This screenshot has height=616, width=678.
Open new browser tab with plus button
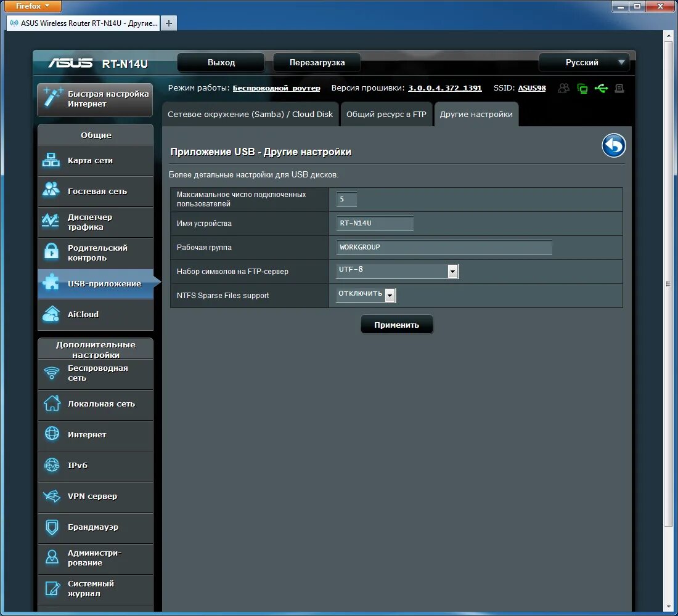pos(169,23)
